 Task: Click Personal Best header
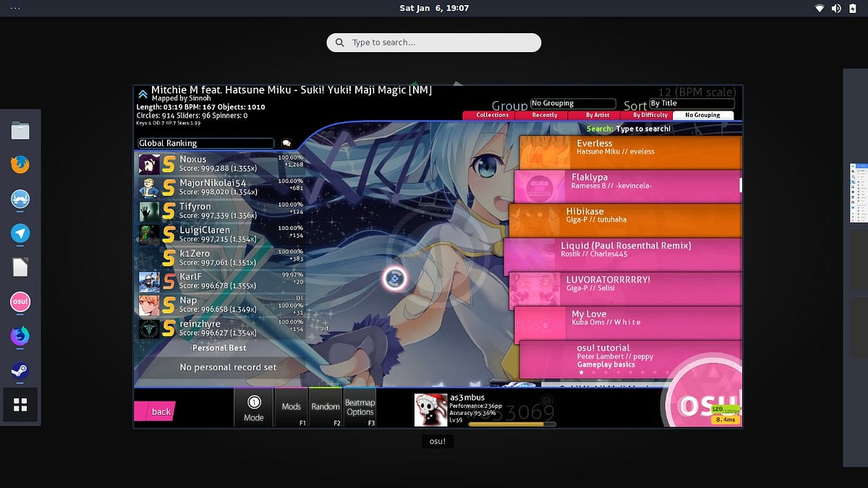219,348
